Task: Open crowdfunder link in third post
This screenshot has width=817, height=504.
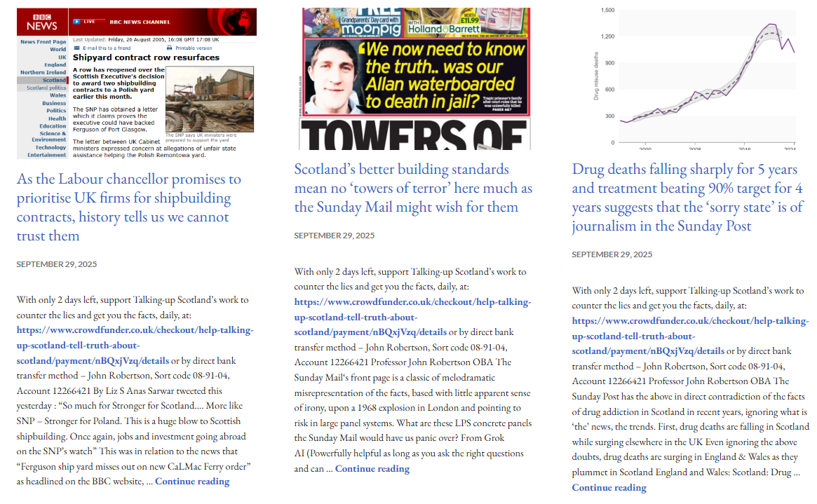Action: tap(690, 336)
